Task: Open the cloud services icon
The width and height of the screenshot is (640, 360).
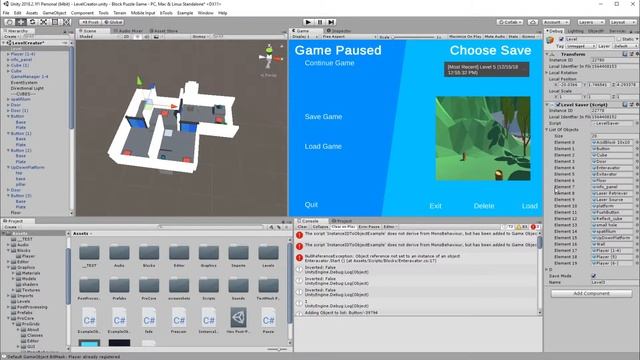Action: 533,22
